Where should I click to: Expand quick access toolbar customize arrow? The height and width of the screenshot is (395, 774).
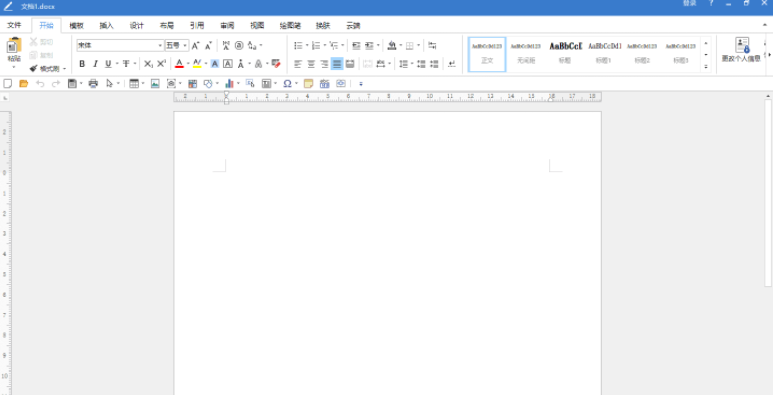pos(361,84)
